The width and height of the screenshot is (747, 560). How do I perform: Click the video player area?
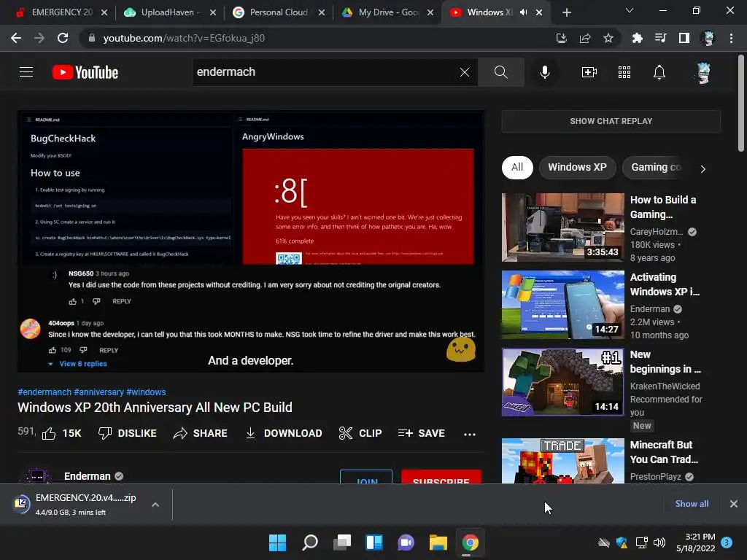[251, 241]
